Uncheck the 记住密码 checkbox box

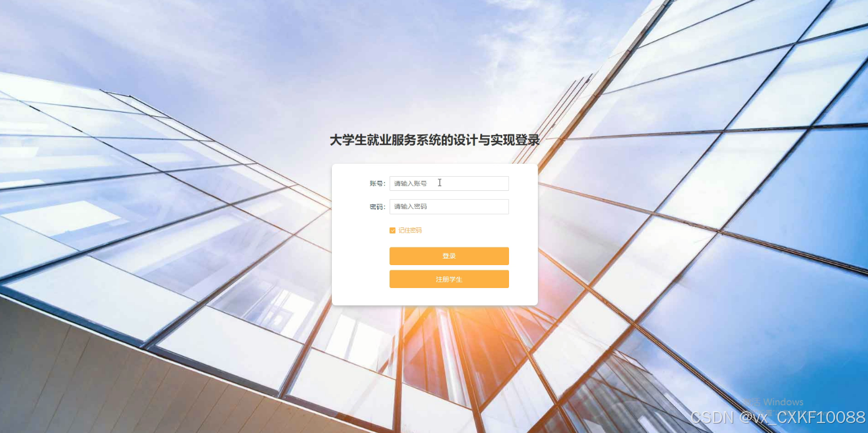coord(393,230)
